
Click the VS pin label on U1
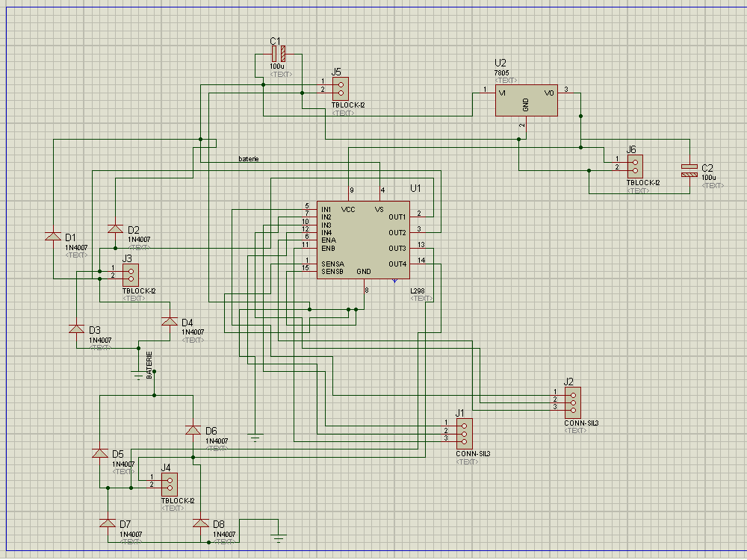pyautogui.click(x=379, y=210)
